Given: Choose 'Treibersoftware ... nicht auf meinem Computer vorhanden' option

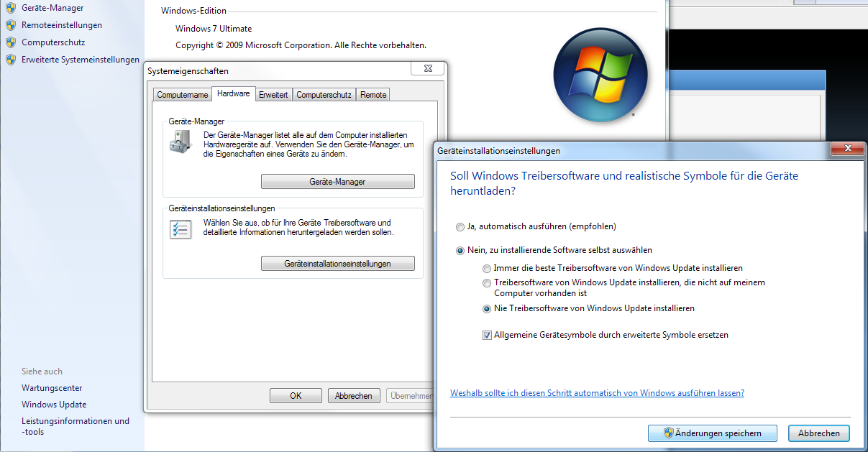Looking at the screenshot, I should 623,287.
